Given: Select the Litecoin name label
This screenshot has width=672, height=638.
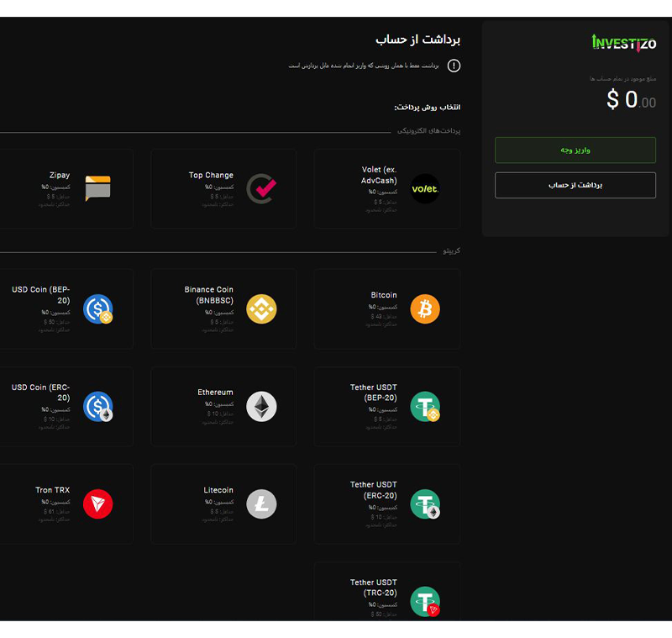Looking at the screenshot, I should 218,490.
